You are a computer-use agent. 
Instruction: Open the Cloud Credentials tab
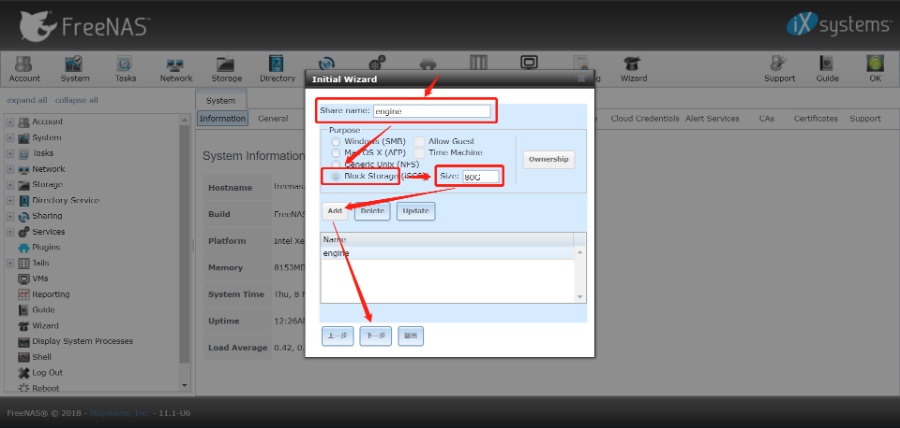(645, 119)
